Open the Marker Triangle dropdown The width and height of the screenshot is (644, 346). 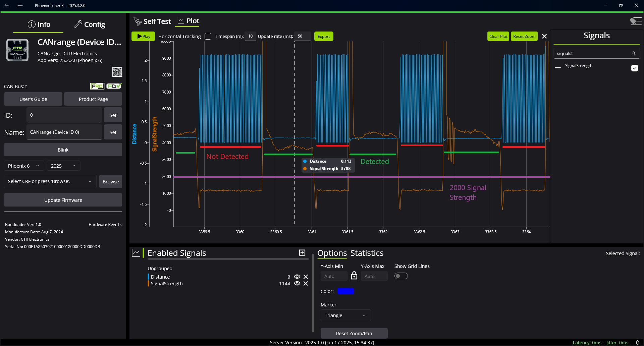coord(345,315)
